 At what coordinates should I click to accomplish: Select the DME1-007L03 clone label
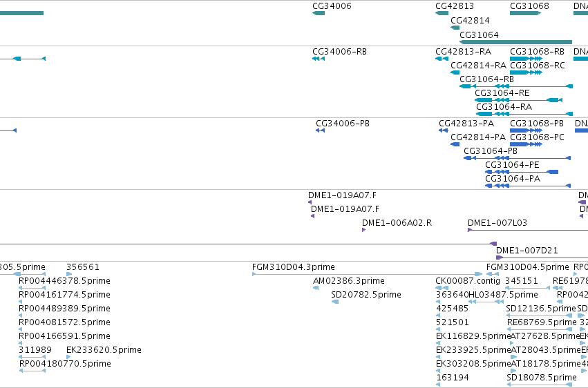[x=497, y=223]
